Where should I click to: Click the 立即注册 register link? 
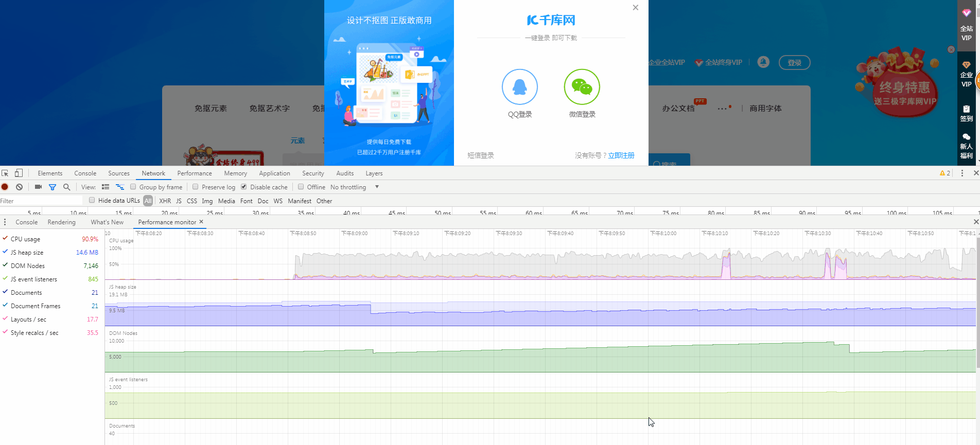point(621,155)
